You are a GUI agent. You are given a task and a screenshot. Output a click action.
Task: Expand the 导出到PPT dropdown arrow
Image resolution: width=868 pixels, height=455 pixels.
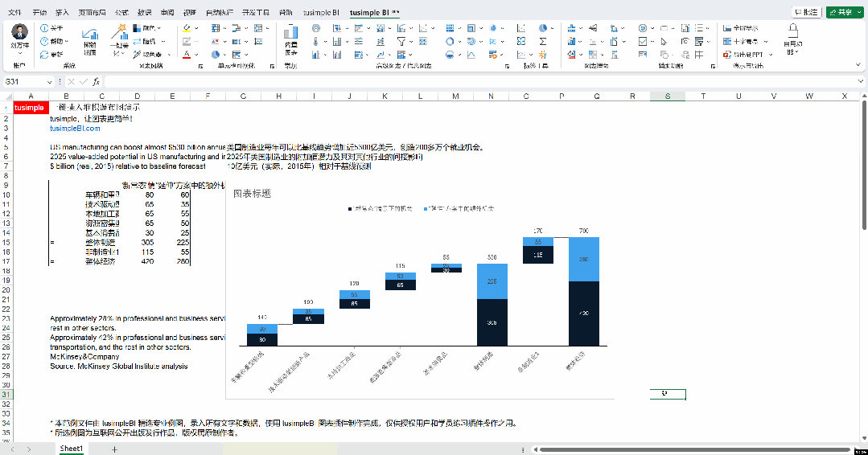click(771, 55)
